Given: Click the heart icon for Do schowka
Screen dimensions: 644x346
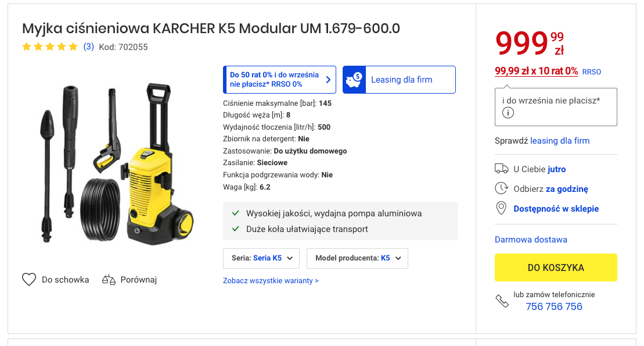Looking at the screenshot, I should point(29,280).
